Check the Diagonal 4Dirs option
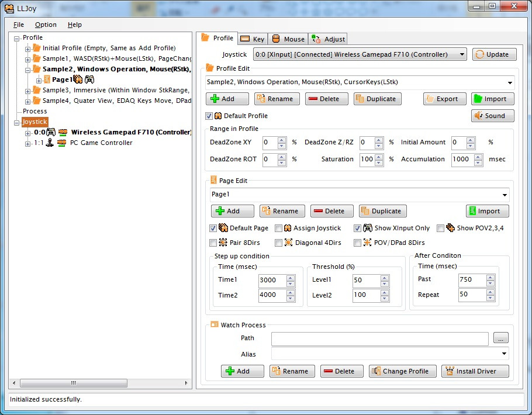This screenshot has height=415, width=532. 278,243
